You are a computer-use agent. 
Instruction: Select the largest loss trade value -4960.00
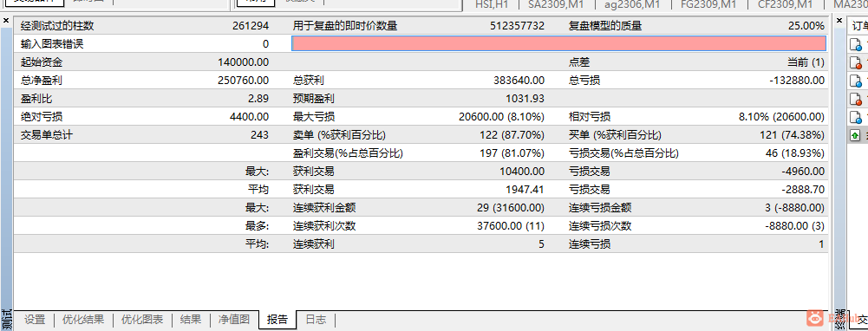803,172
